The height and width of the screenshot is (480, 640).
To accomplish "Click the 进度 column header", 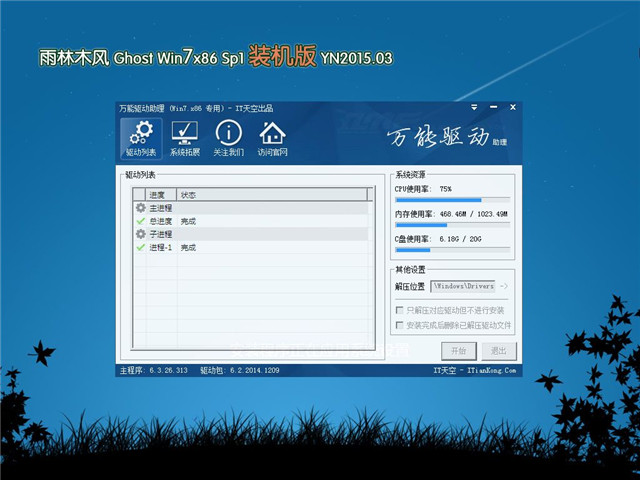I will tap(161, 195).
